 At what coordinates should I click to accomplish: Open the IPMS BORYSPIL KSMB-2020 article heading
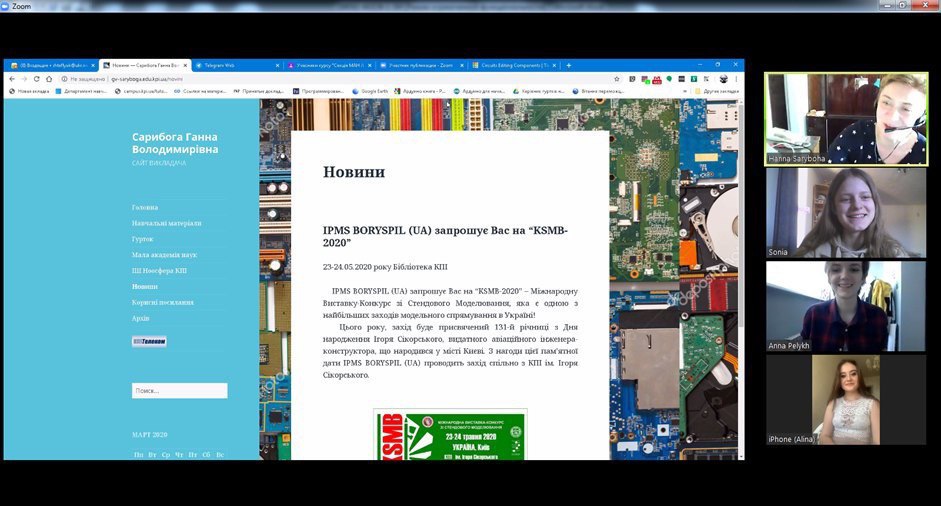pyautogui.click(x=445, y=236)
